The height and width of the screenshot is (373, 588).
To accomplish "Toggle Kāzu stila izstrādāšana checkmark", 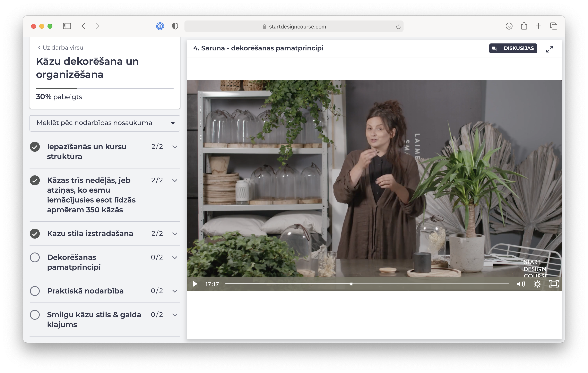I will click(x=35, y=233).
